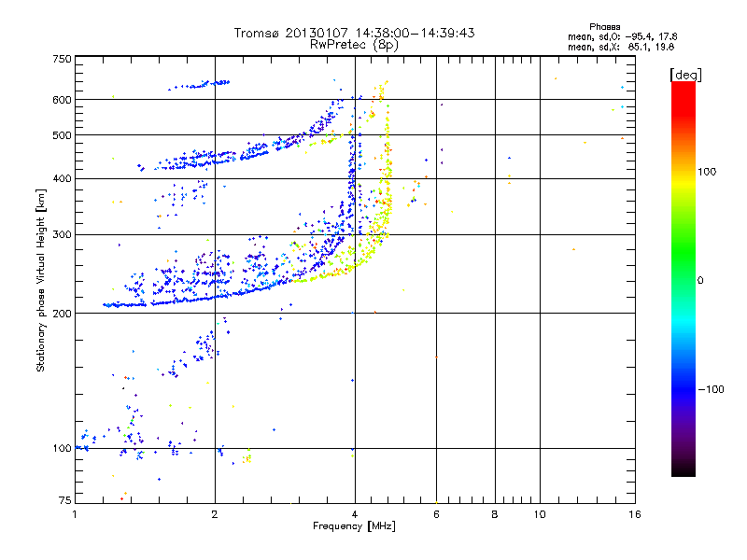This screenshot has height=560, width=747.
Task: Click the phase colorbar gradient
Action: pos(684,279)
